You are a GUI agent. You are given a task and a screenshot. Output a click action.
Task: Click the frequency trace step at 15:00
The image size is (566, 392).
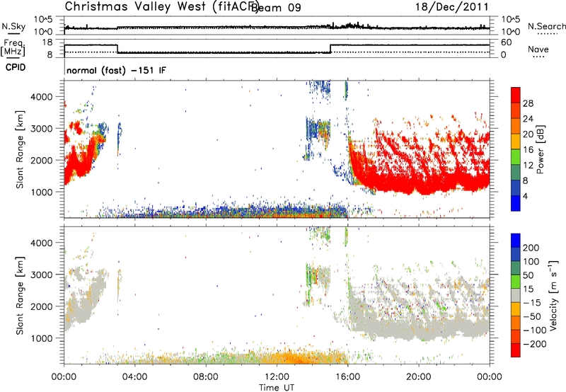tap(330, 49)
